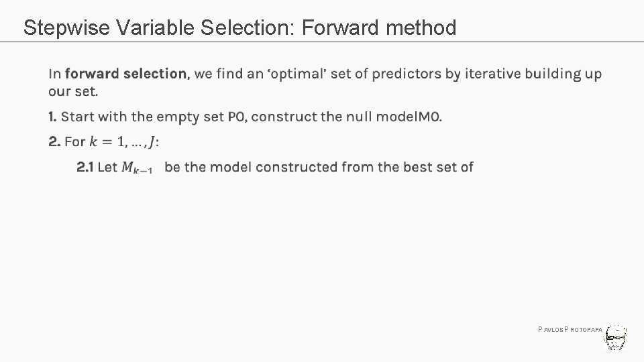Screen dimensions: 644x362
Task: Click the 'P0' set name in step 1
Action: (237, 117)
